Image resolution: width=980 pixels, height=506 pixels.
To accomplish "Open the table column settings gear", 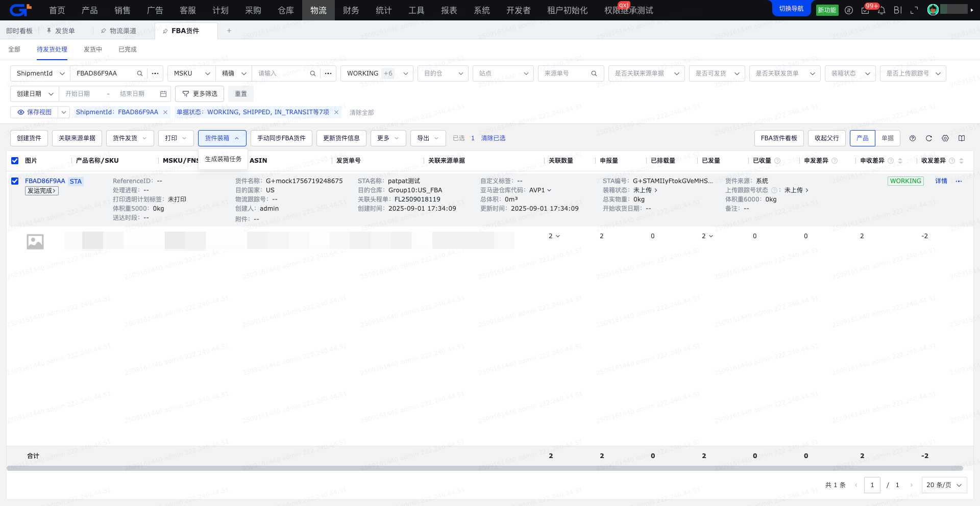I will pyautogui.click(x=945, y=138).
